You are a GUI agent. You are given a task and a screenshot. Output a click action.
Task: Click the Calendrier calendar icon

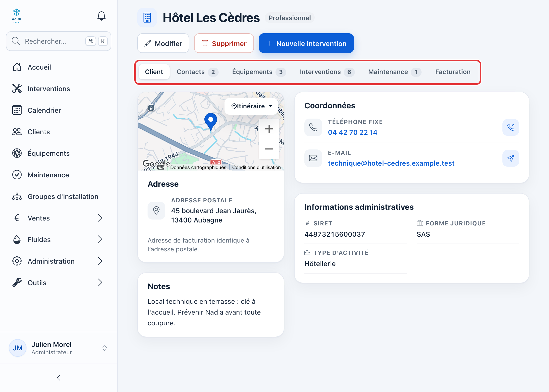(x=17, y=110)
